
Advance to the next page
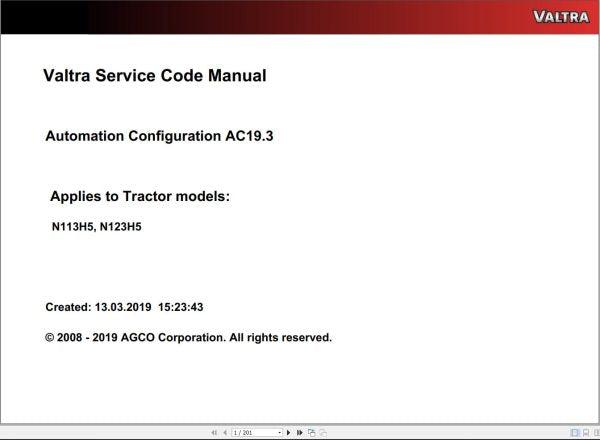tap(289, 433)
